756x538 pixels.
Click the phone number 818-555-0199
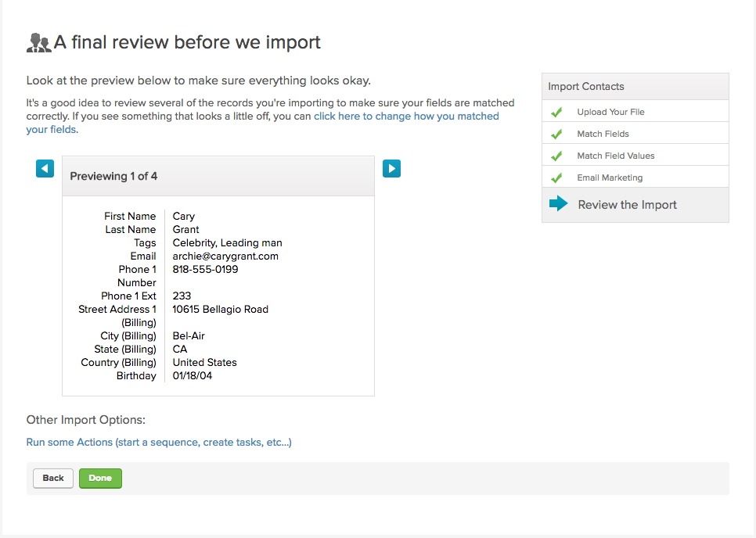point(205,269)
